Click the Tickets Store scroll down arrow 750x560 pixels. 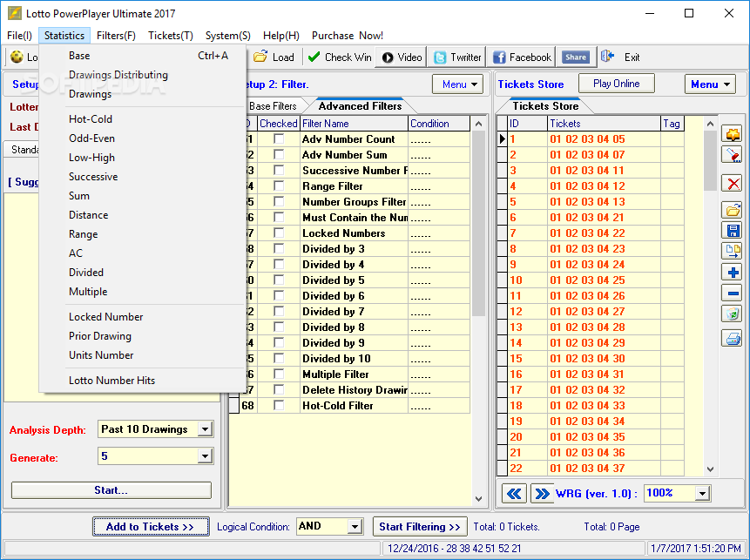tap(710, 469)
